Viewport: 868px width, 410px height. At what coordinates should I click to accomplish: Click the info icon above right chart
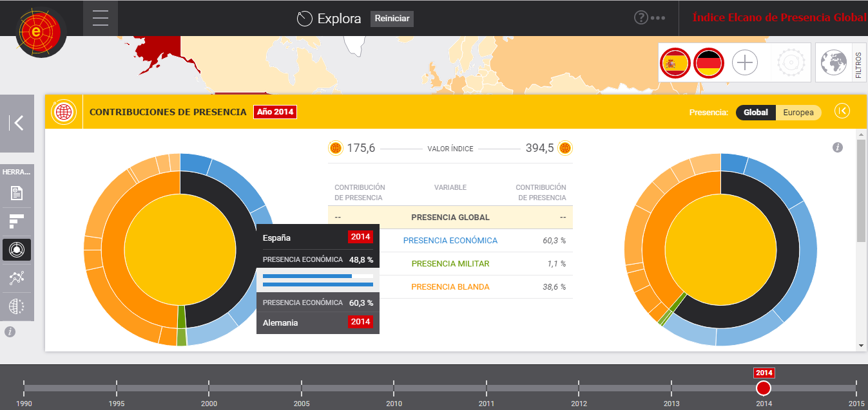[838, 147]
